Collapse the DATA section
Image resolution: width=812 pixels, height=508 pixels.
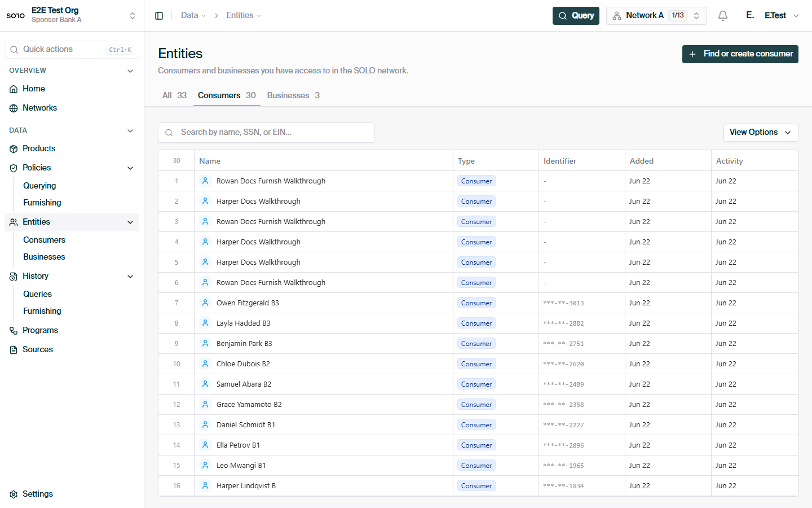pos(130,131)
